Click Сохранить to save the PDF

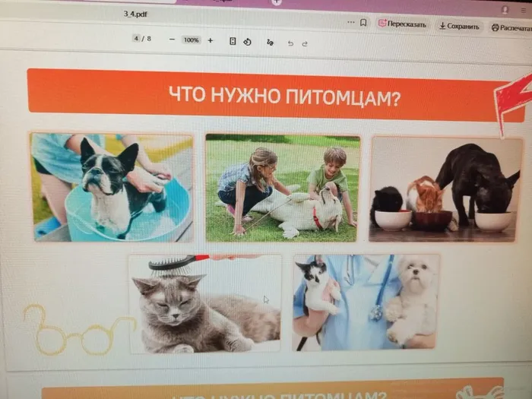459,26
